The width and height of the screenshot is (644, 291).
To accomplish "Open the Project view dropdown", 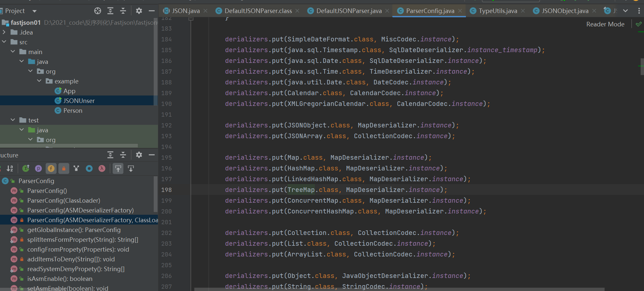I will click(x=35, y=11).
